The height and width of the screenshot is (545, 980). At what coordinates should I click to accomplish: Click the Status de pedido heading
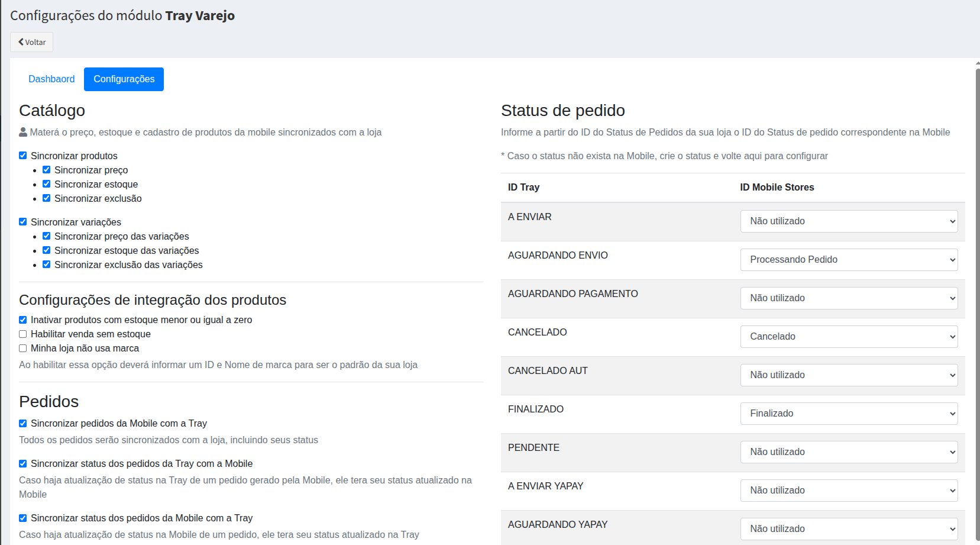[562, 111]
